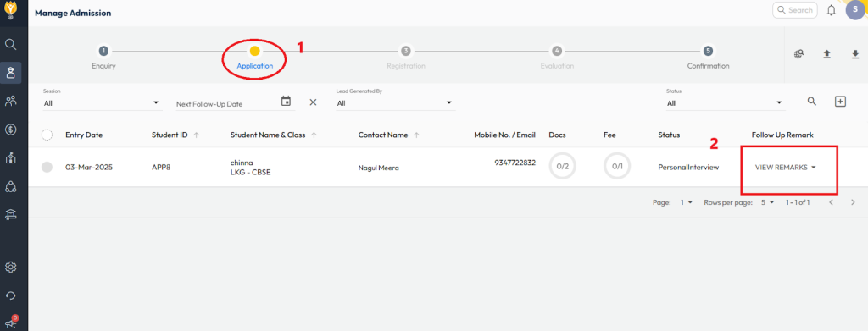Click the download arrow icon
The width and height of the screenshot is (868, 331).
pos(855,54)
